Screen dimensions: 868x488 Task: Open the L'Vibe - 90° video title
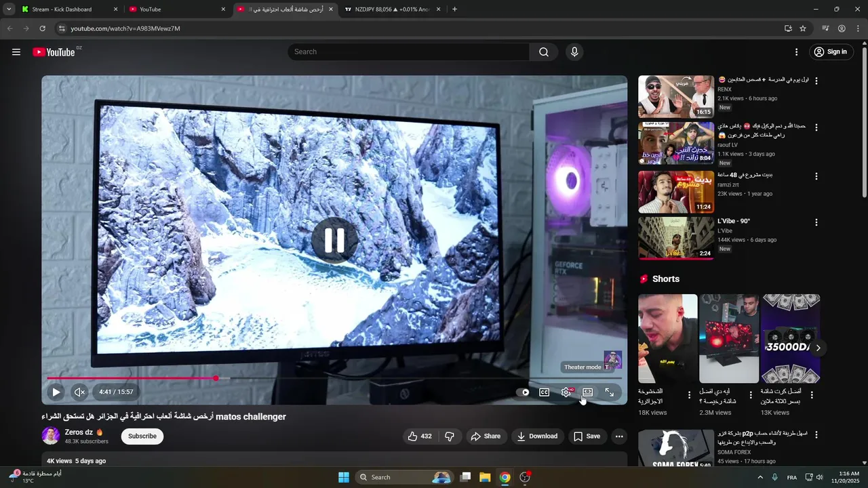coord(734,221)
